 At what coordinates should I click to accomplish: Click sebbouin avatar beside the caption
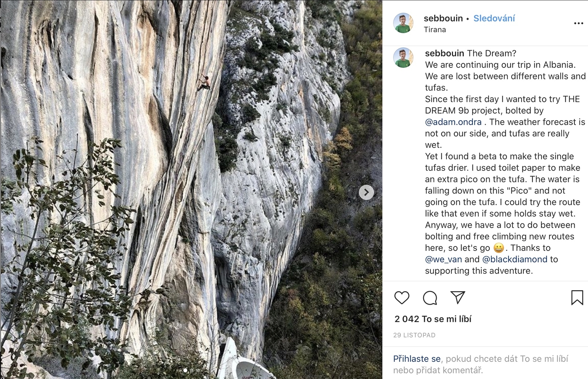403,58
